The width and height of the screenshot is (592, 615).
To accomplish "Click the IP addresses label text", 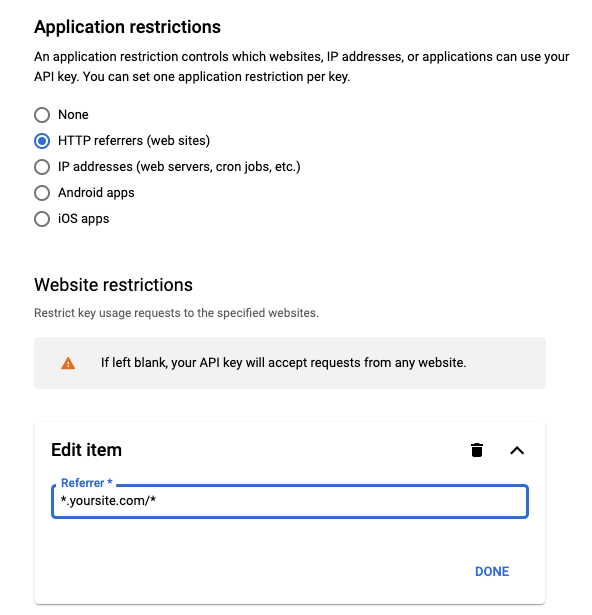I will coord(179,167).
